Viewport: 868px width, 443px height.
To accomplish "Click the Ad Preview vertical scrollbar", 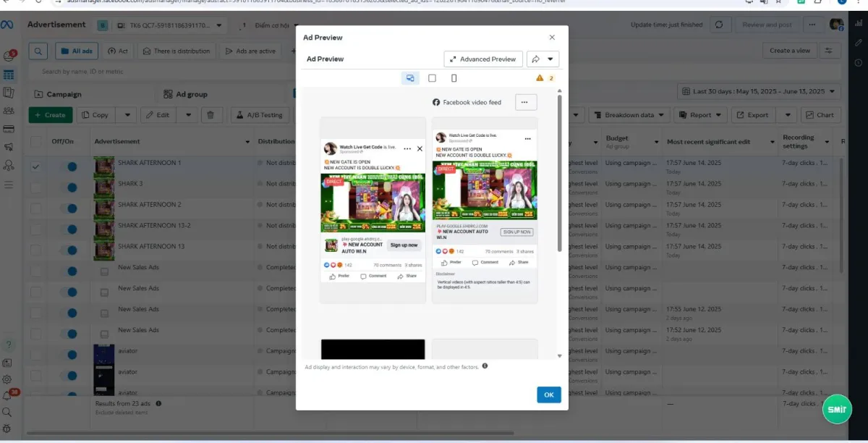I will [560, 174].
